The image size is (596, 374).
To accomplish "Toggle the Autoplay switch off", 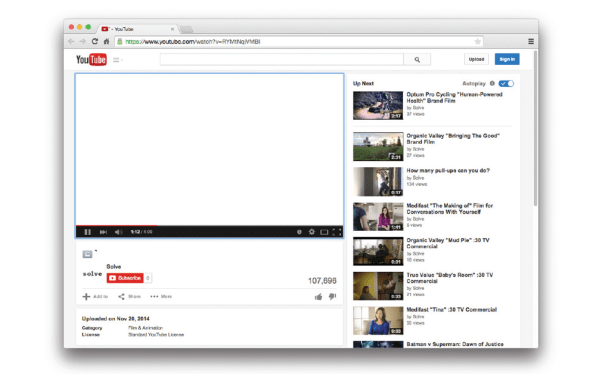I will pyautogui.click(x=506, y=83).
